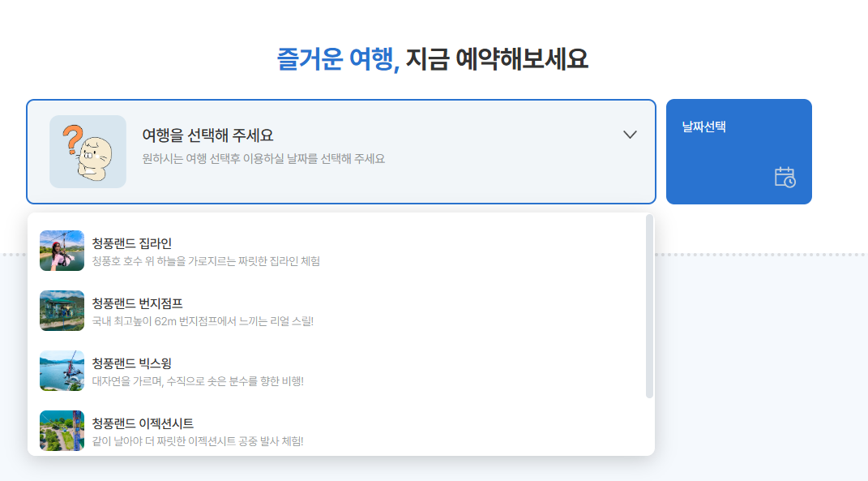Click the big swing lake thumbnail
Image resolution: width=868 pixels, height=481 pixels.
coord(62,371)
